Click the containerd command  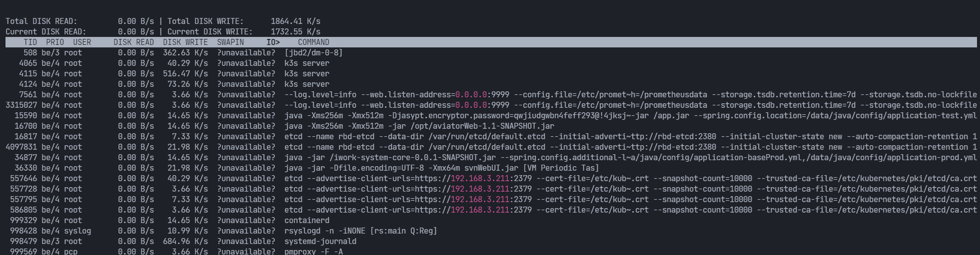coord(307,221)
